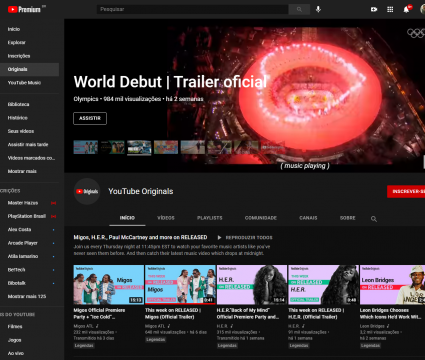The height and width of the screenshot is (360, 425).
Task: Click Leon Bridges Chooses video title
Action: (390, 313)
